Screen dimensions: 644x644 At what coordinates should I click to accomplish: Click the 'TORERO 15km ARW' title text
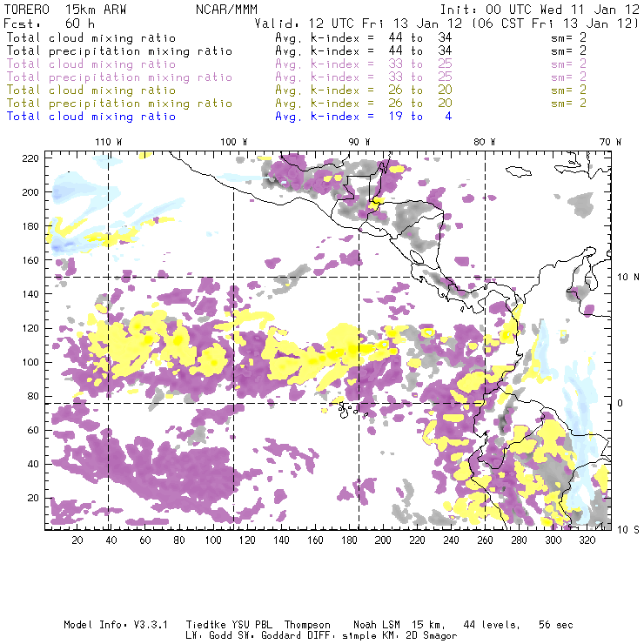coord(65,10)
